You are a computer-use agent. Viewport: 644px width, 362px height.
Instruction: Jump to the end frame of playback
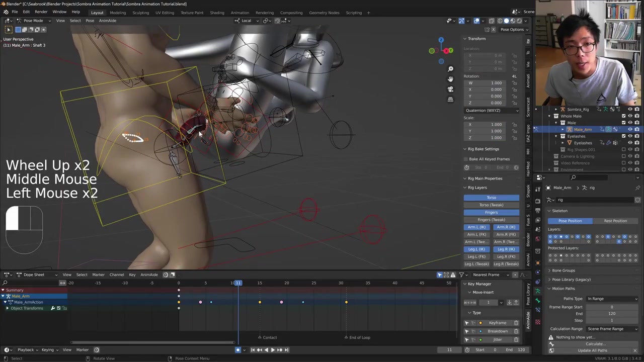[286, 350]
